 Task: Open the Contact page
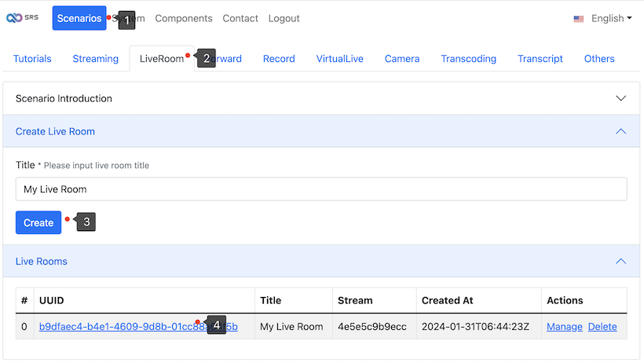click(x=240, y=18)
